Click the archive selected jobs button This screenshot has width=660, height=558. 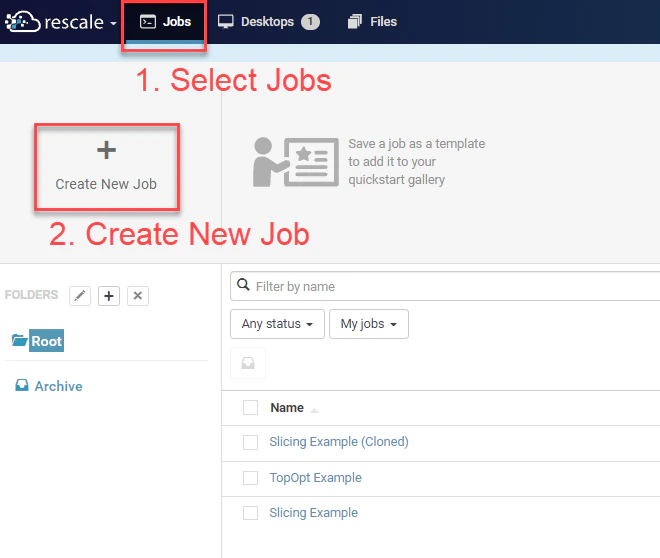coord(248,363)
